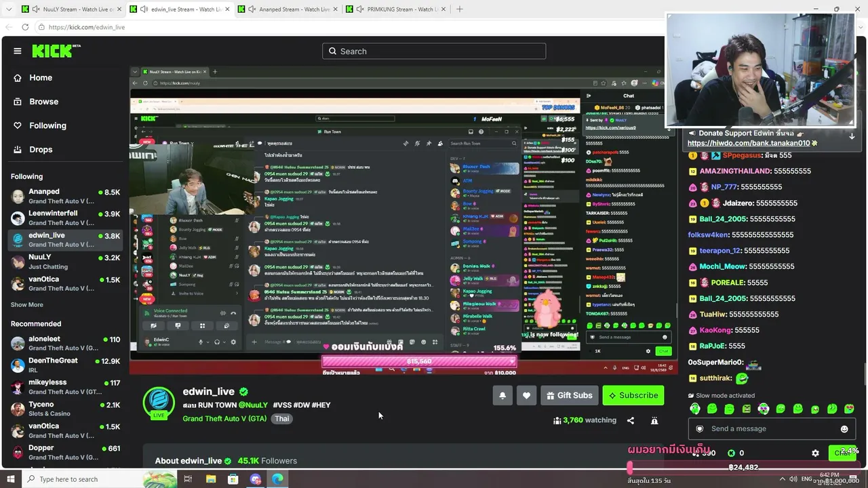
Task: Open aloneleet recommended channel
Action: 65,343
